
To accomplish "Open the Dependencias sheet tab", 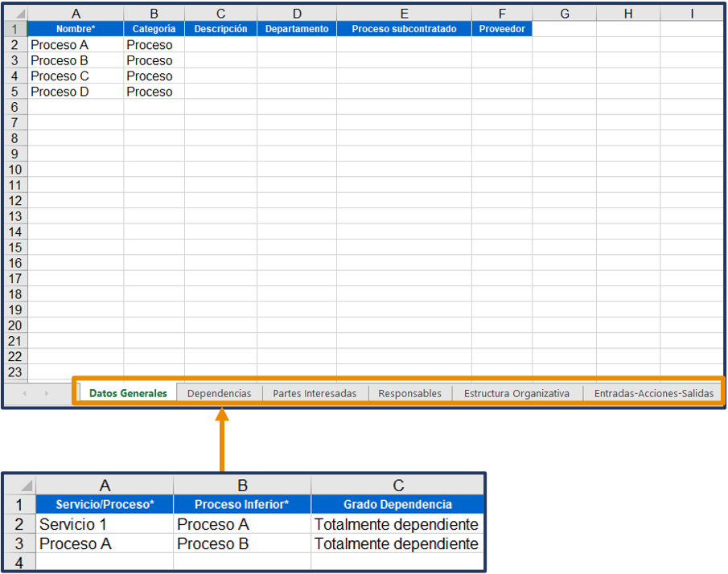I will point(219,393).
